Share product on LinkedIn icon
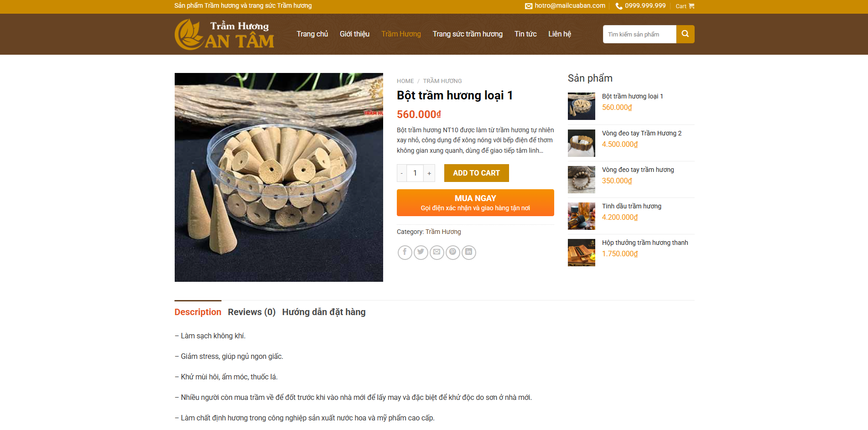The image size is (868, 430). coord(468,252)
